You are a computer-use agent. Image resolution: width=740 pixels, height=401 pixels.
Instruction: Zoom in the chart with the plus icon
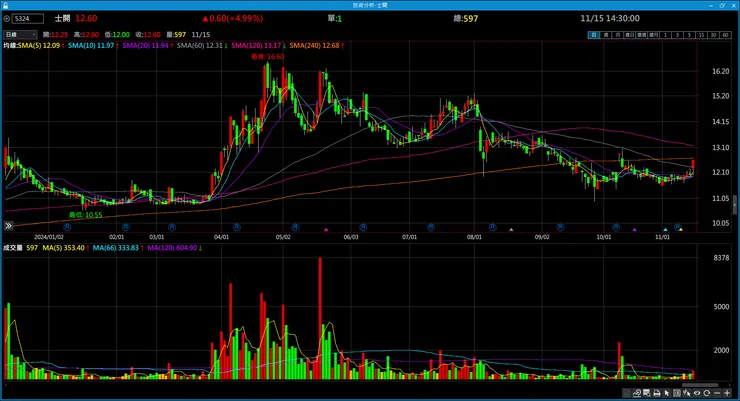tap(727, 393)
